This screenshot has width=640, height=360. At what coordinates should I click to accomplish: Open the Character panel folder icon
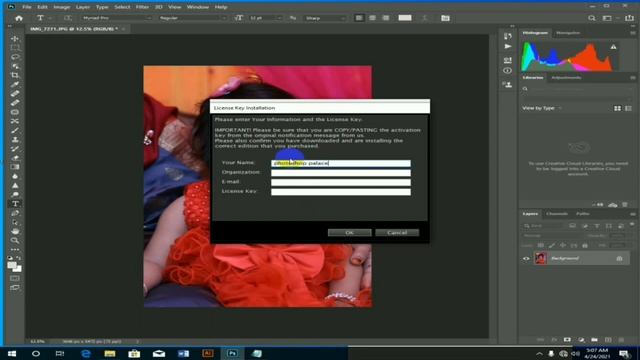(x=445, y=18)
